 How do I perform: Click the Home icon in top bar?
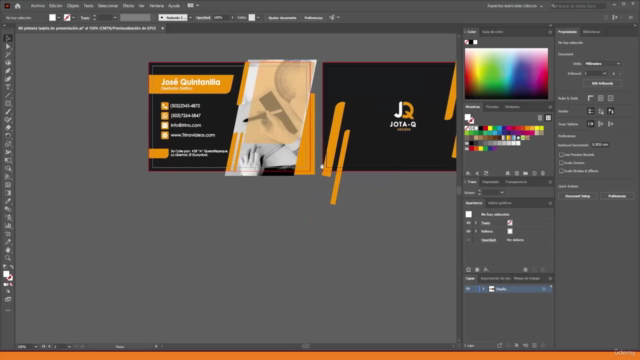click(18, 6)
